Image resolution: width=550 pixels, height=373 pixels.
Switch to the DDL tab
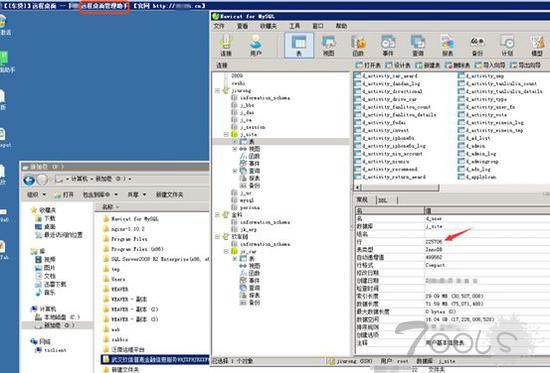pyautogui.click(x=383, y=200)
